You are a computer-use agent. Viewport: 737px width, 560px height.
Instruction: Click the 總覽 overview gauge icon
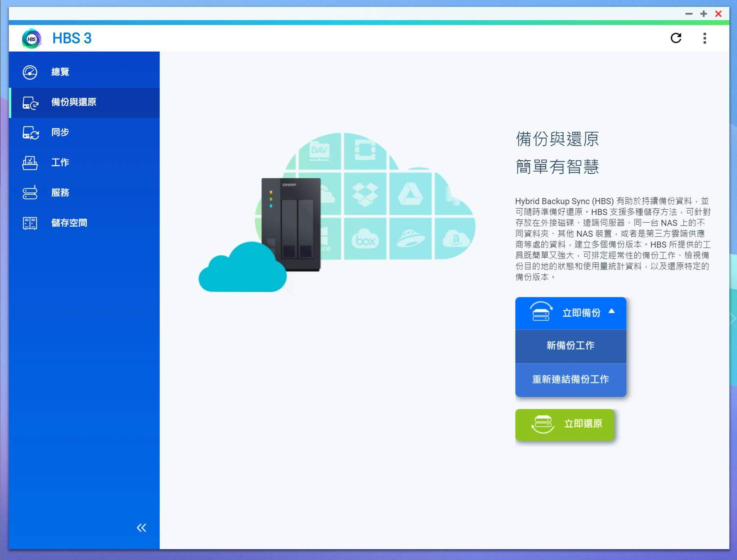pyautogui.click(x=30, y=72)
